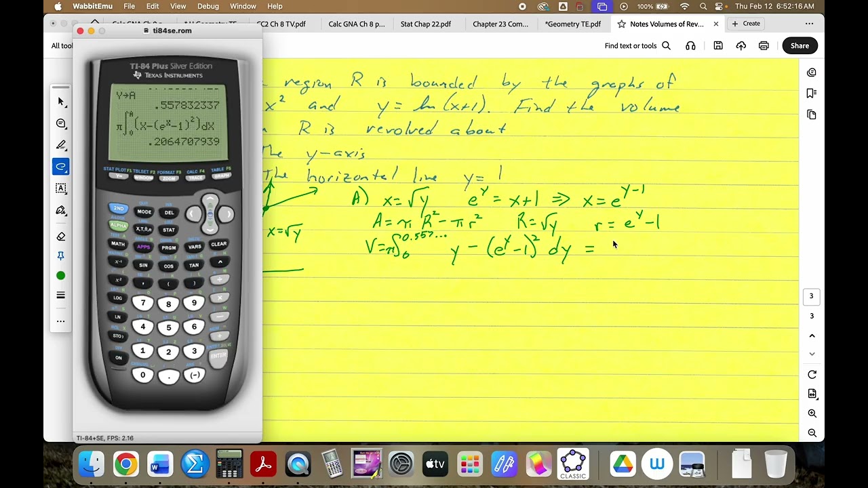Select the eraser tool
Image resolution: width=868 pixels, height=488 pixels.
tap(61, 237)
